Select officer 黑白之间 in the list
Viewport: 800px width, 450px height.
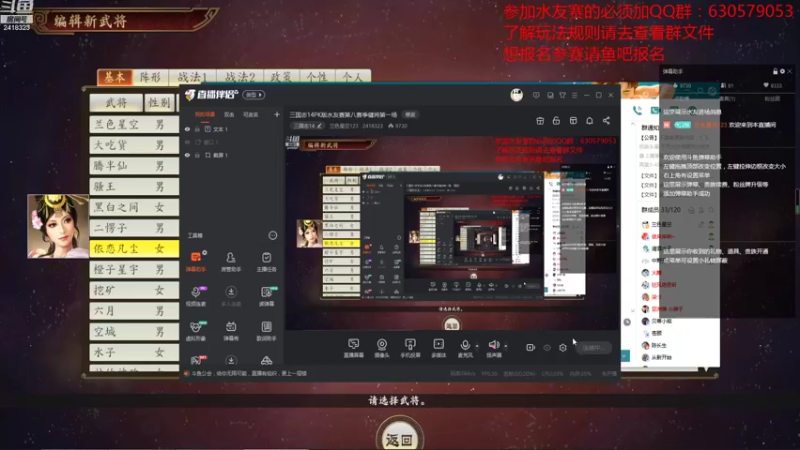[x=134, y=207]
